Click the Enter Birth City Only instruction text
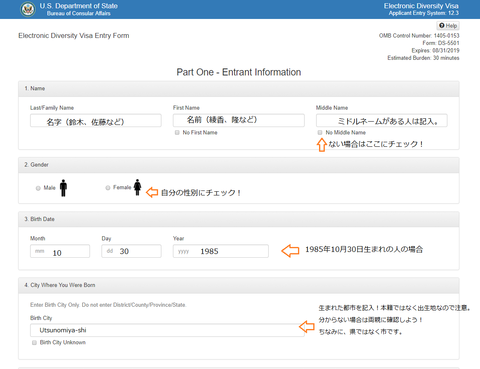Image resolution: width=480 pixels, height=369 pixels. (x=108, y=305)
